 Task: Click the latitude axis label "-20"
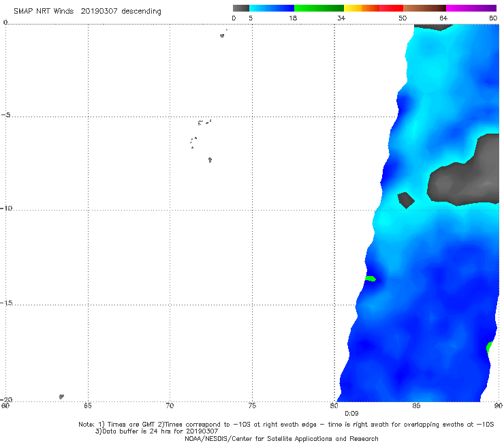[x=6, y=399]
